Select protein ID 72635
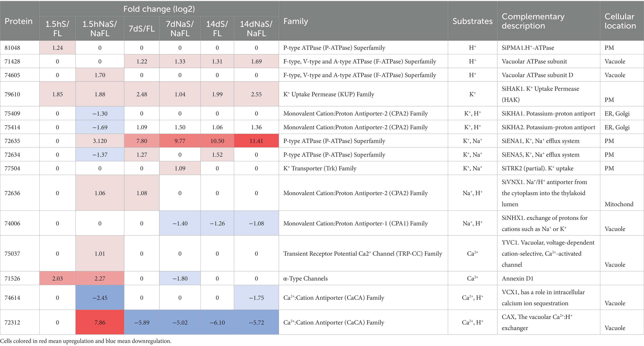This screenshot has width=644, height=346. (x=12, y=141)
